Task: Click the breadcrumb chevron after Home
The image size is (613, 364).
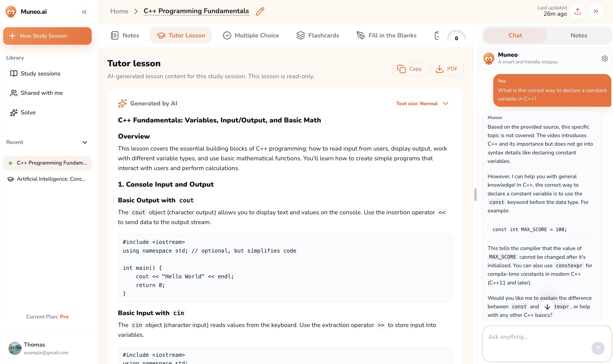Action: tap(136, 11)
